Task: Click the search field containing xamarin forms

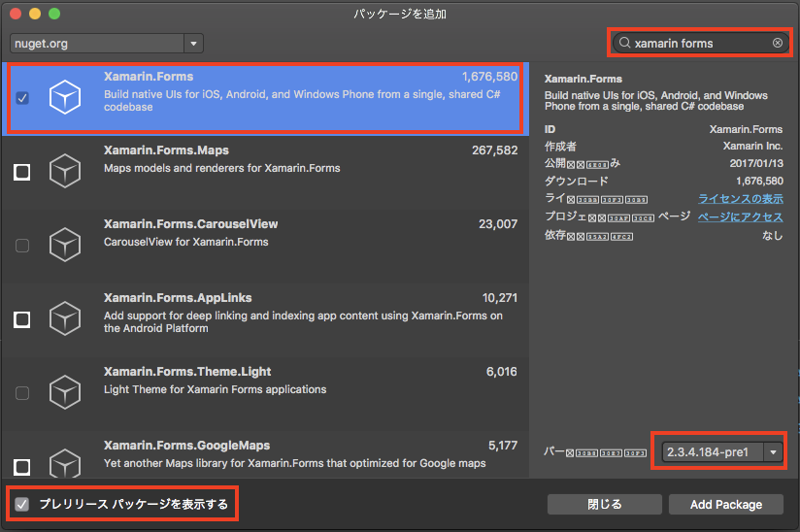Action: (701, 43)
